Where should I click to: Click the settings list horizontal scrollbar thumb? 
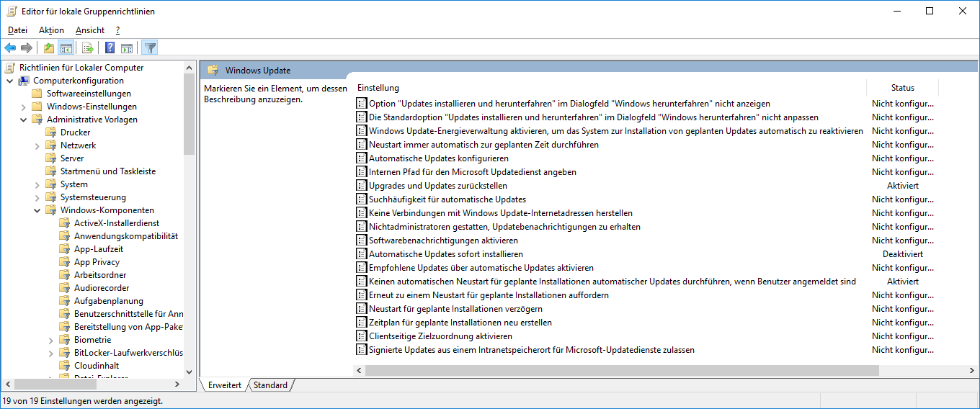622,370
